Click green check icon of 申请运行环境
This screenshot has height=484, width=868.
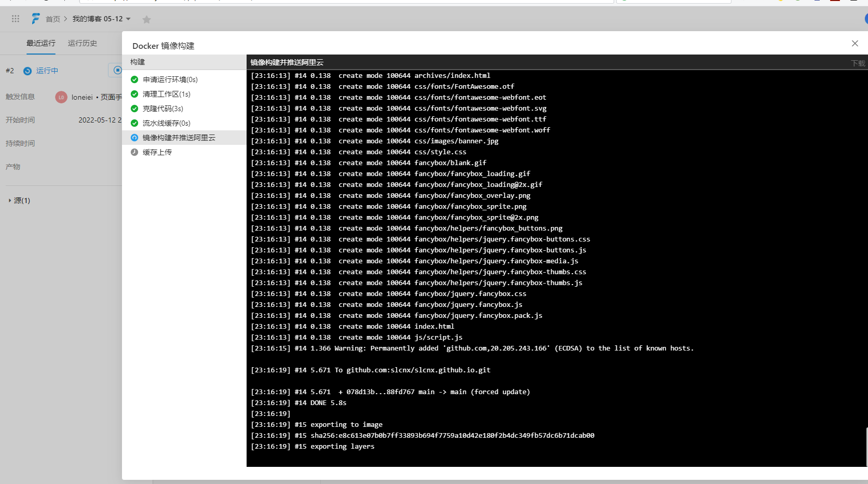[x=134, y=79]
